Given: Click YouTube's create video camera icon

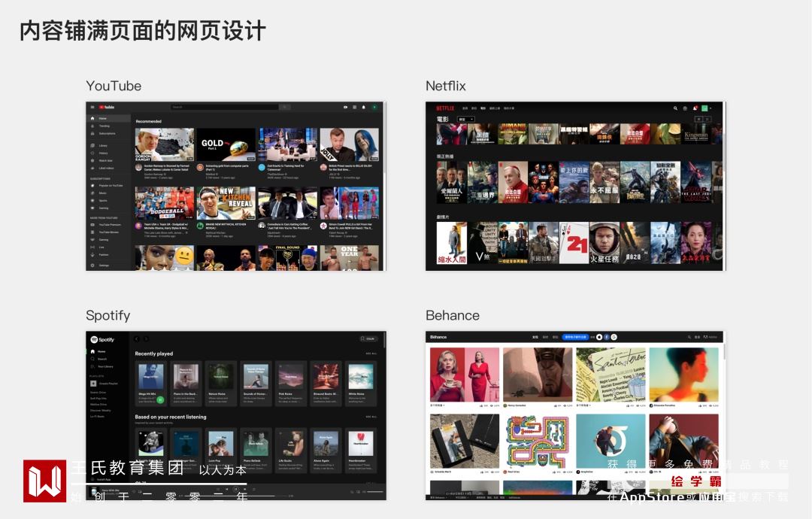Looking at the screenshot, I should pos(345,108).
